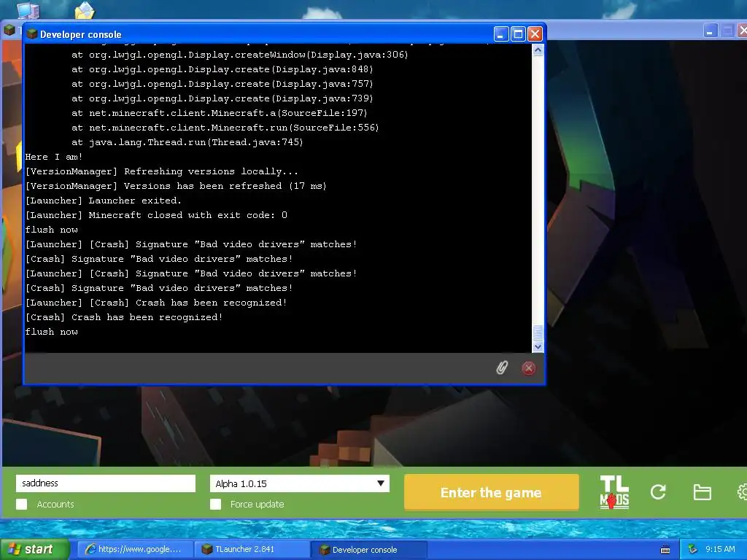Click the Accounts label text
The width and height of the screenshot is (747, 560).
coord(55,505)
